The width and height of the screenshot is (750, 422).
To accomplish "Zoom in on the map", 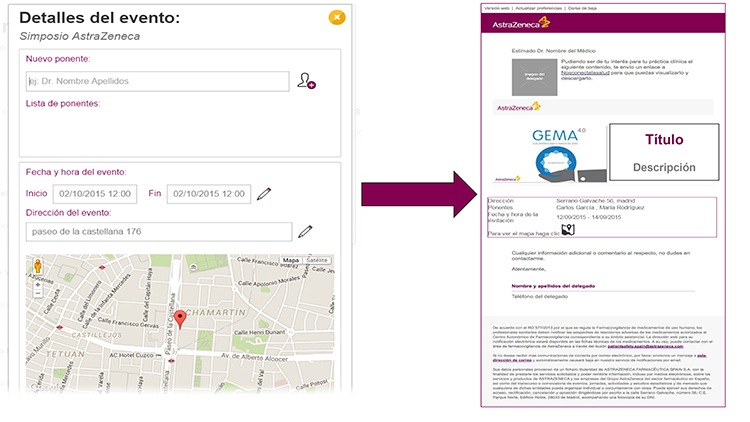I will 38,285.
